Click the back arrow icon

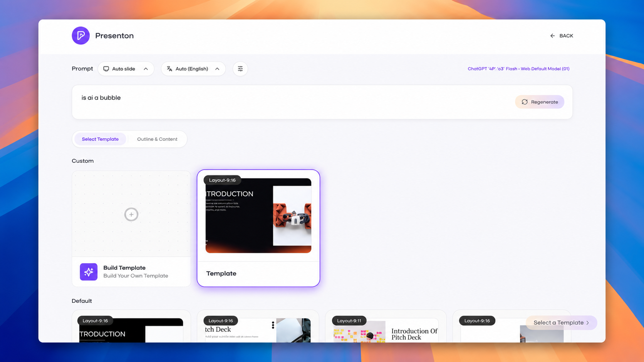click(x=552, y=36)
